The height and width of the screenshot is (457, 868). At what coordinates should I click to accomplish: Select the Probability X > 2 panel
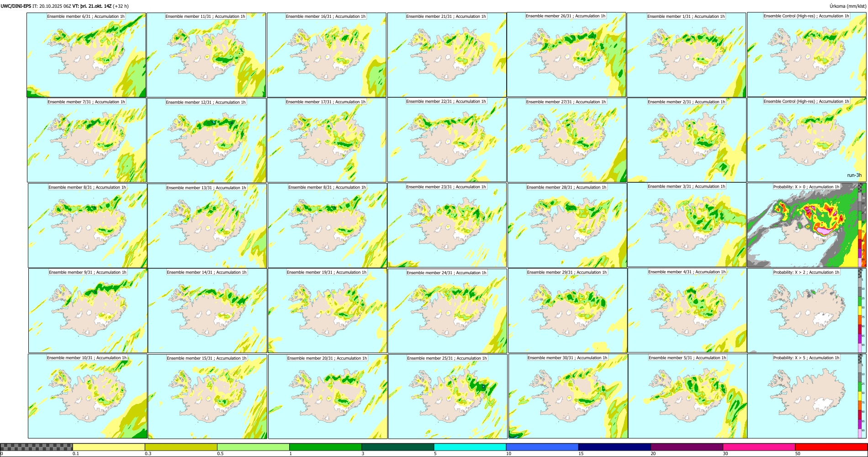point(803,311)
